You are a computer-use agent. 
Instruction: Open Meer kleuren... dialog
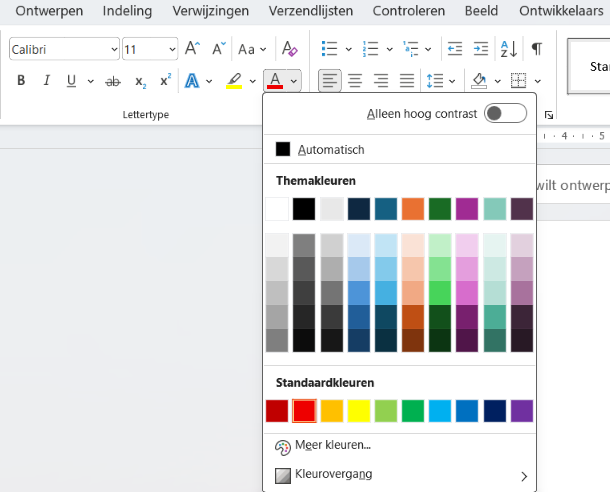pyautogui.click(x=332, y=445)
